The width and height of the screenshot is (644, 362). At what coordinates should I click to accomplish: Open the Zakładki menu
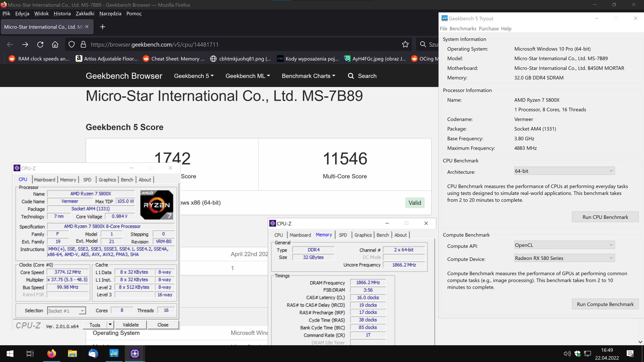click(x=85, y=13)
